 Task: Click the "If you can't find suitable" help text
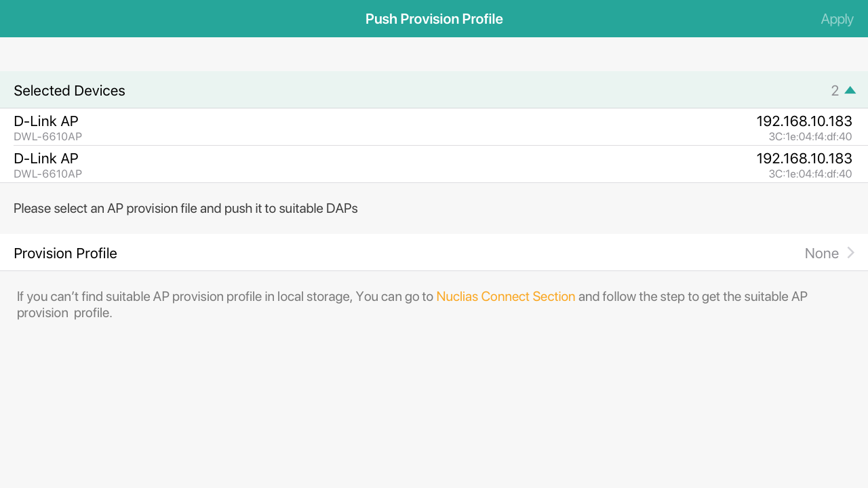224,296
